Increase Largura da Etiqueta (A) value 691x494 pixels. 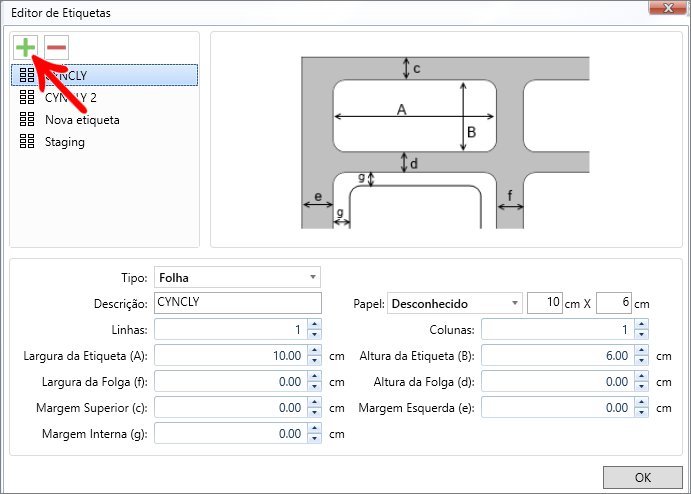pyautogui.click(x=314, y=350)
